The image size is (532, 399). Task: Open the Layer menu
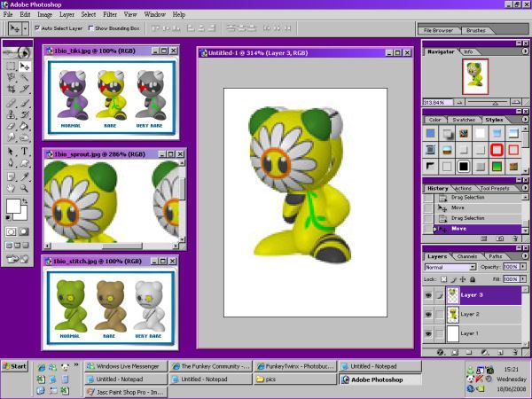click(x=66, y=14)
